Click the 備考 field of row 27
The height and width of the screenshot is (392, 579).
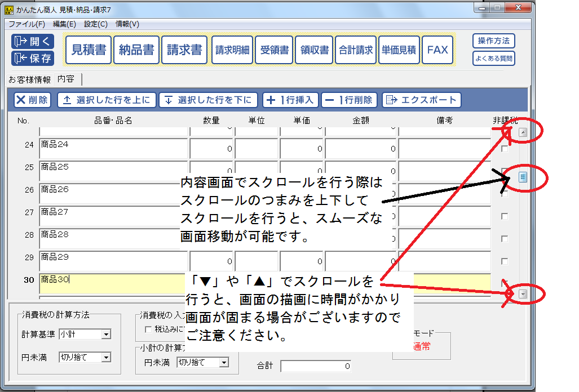(x=445, y=216)
